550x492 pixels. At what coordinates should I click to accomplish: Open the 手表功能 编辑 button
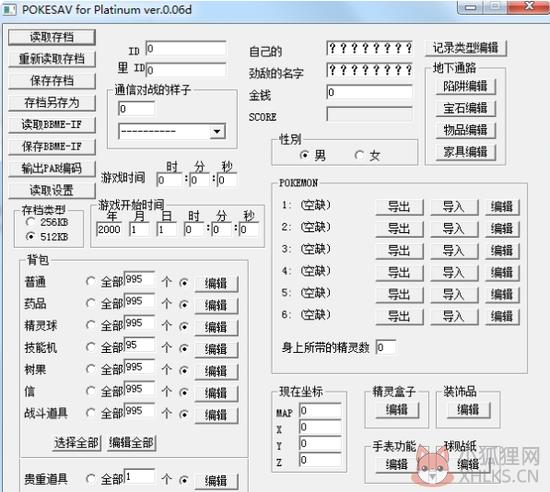tap(397, 465)
